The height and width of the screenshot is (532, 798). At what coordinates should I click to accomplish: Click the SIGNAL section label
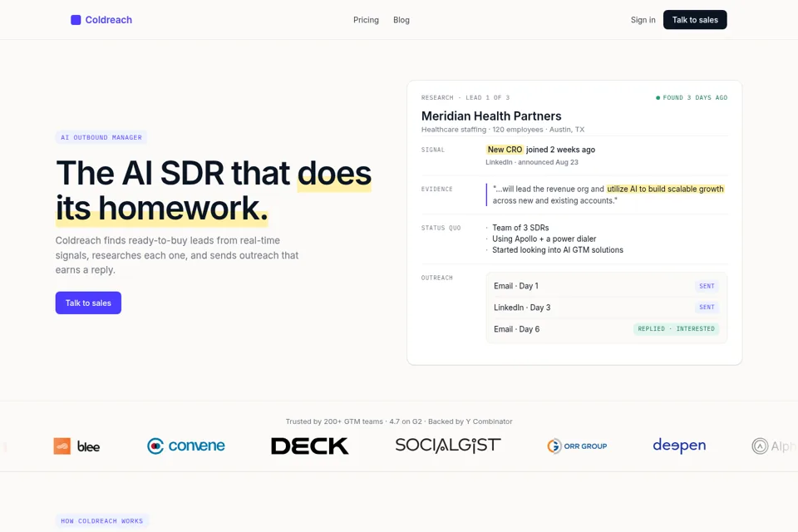433,150
